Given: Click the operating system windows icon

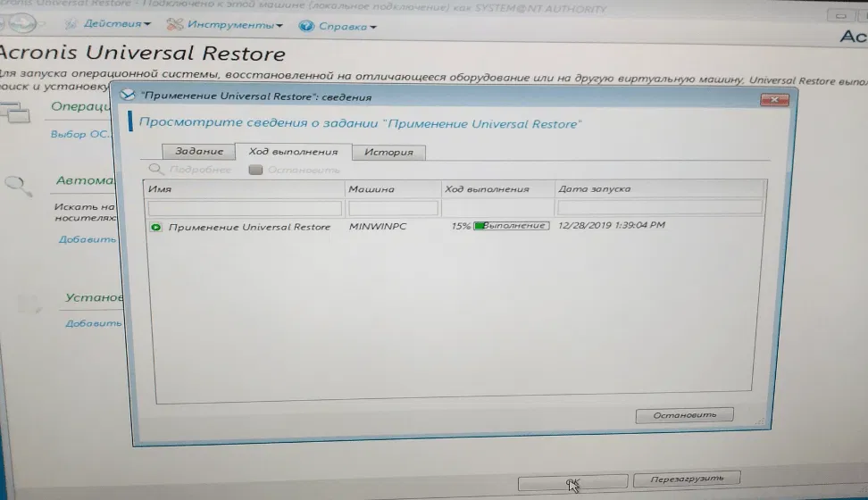Looking at the screenshot, I should click(x=15, y=112).
